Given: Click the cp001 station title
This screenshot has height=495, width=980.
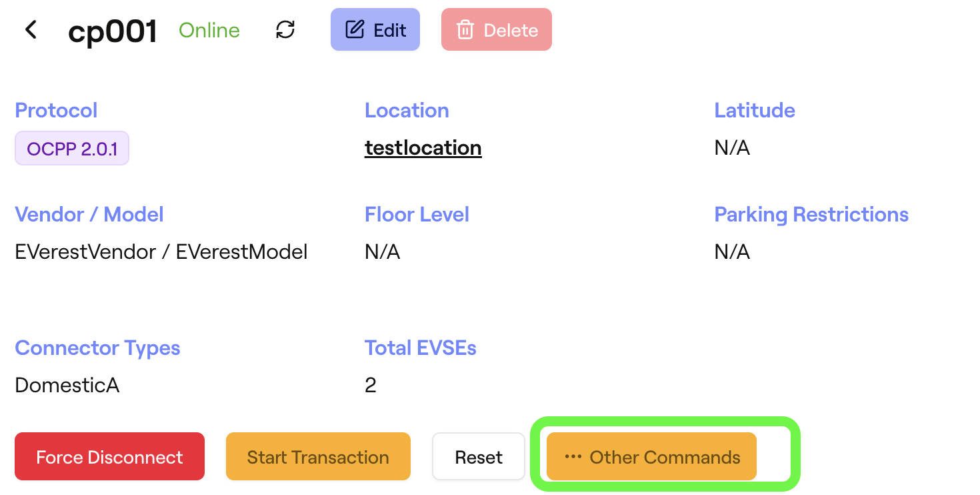Looking at the screenshot, I should click(x=113, y=31).
